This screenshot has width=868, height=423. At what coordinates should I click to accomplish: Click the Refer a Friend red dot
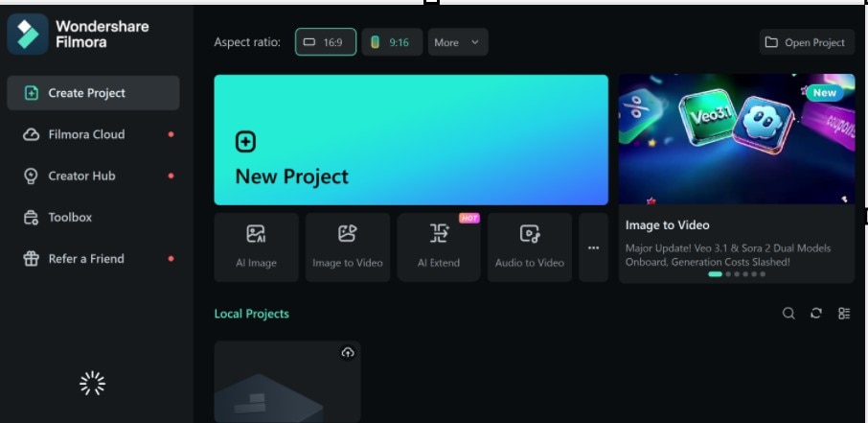171,258
